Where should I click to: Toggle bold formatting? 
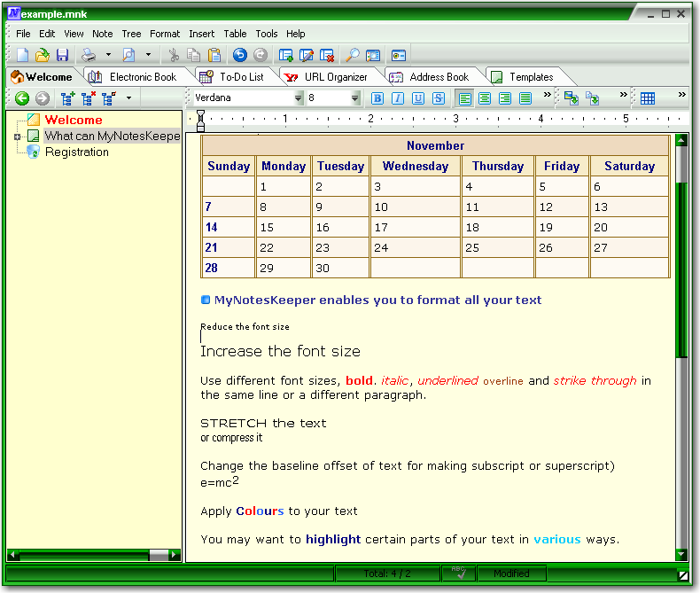point(377,98)
